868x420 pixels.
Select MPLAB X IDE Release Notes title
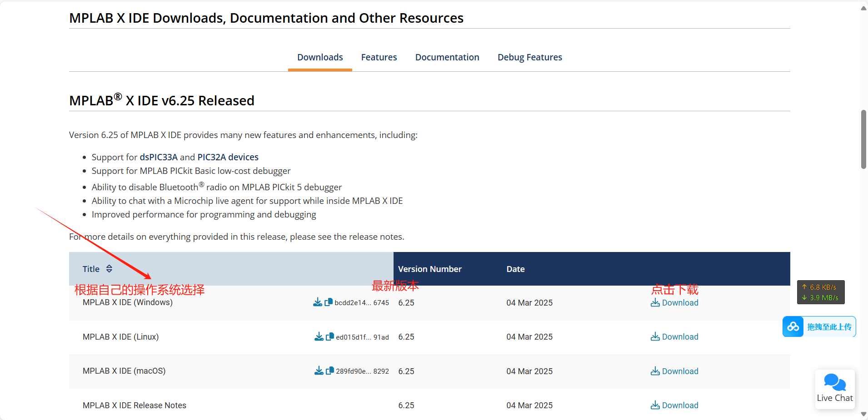click(135, 405)
